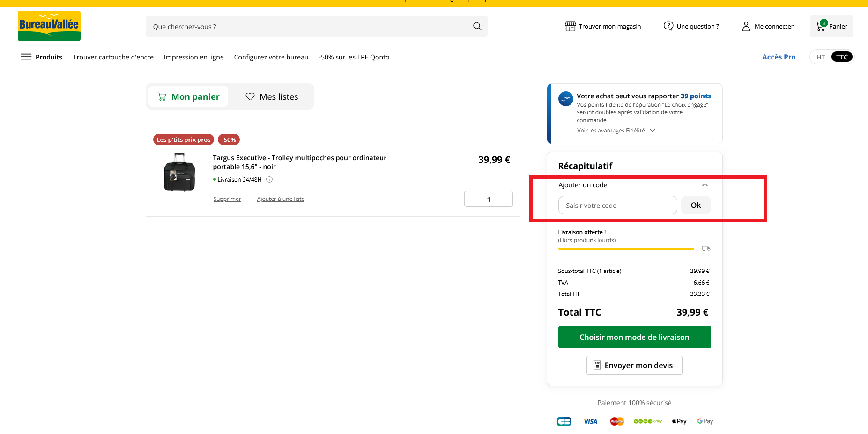Click the item price 39,99 € in cart row
This screenshot has width=868, height=434.
pyautogui.click(x=494, y=160)
